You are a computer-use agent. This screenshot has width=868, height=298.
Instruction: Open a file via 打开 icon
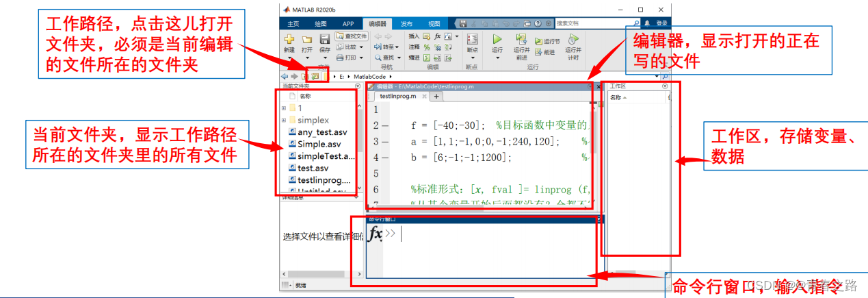point(307,40)
